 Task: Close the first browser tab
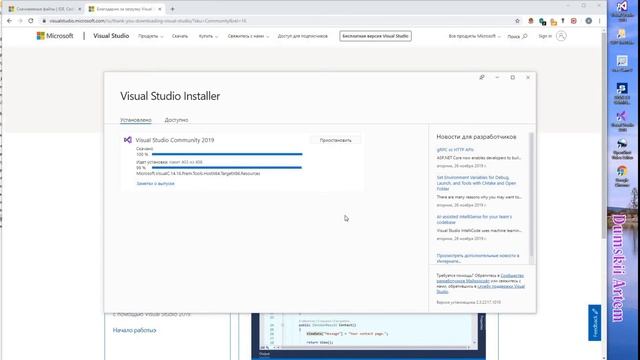coord(80,9)
